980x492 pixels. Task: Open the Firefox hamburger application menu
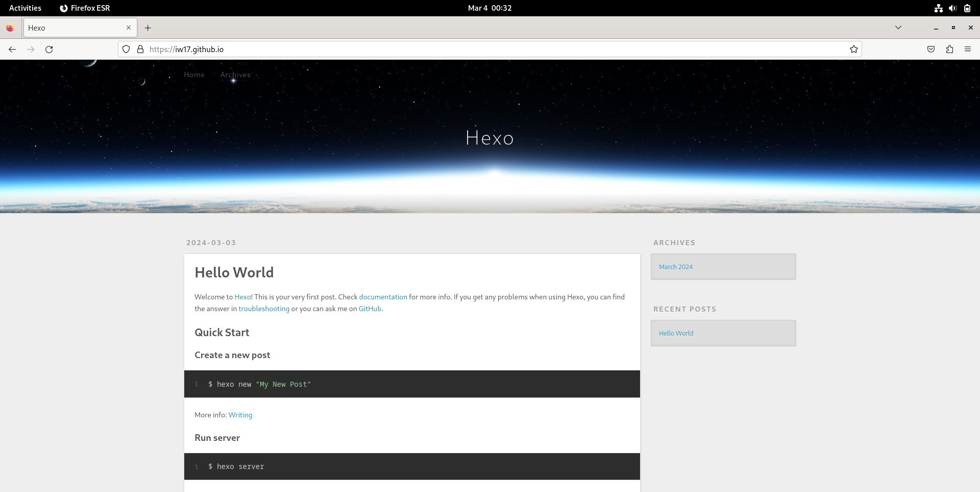(968, 49)
